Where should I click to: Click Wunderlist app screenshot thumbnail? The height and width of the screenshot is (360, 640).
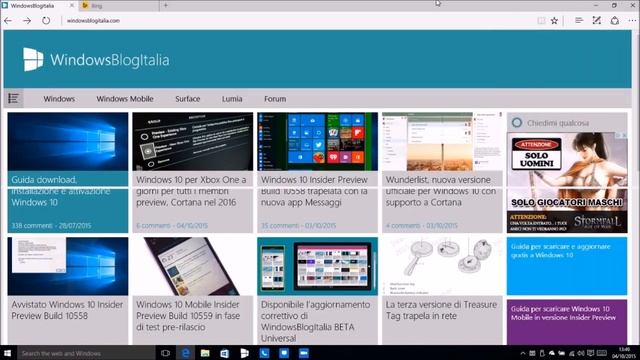(442, 142)
